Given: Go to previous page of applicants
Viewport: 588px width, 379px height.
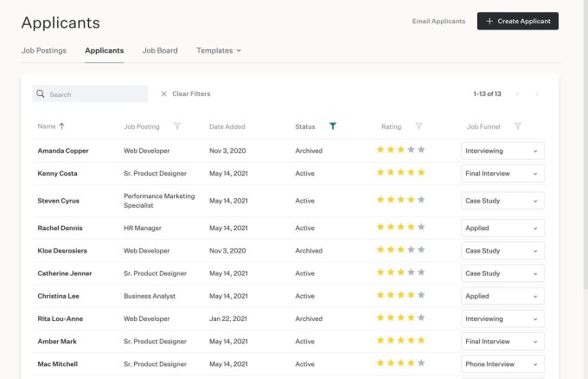Looking at the screenshot, I should point(518,93).
